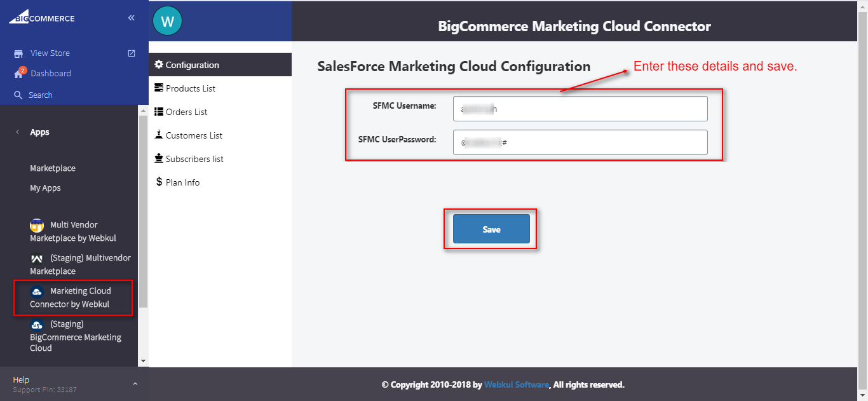Click the sidebar scrollbar down arrow
The width and height of the screenshot is (868, 401).
click(143, 361)
